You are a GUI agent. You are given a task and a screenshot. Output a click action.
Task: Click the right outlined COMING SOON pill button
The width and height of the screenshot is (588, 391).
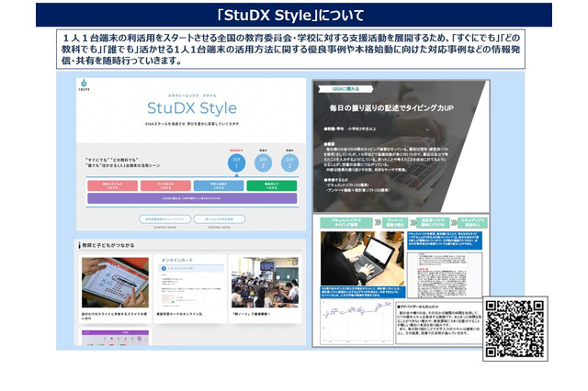(x=220, y=219)
